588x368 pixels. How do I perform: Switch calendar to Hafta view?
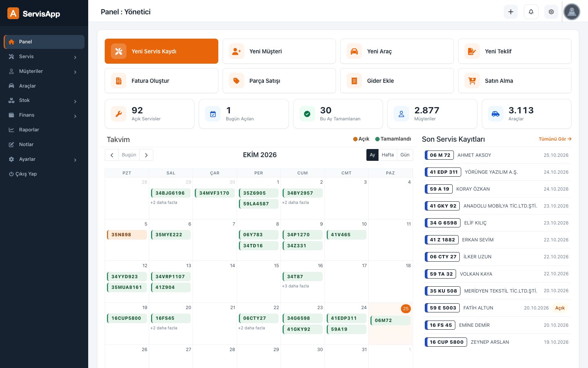tap(388, 155)
